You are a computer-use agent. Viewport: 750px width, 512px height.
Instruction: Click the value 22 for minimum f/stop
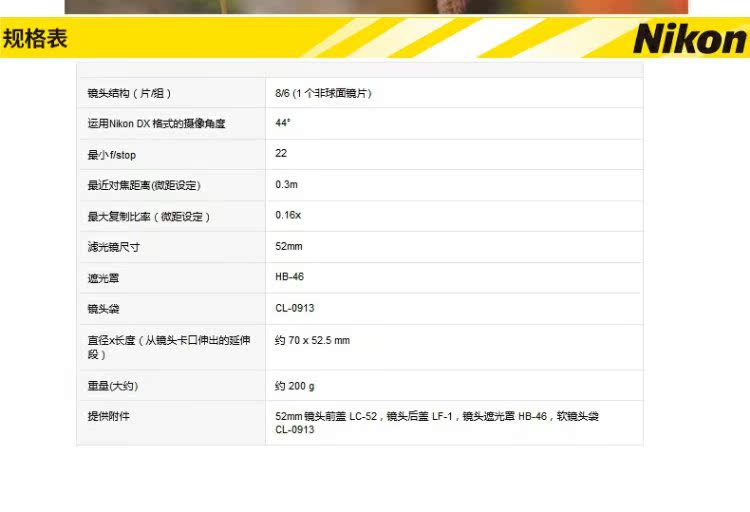281,153
